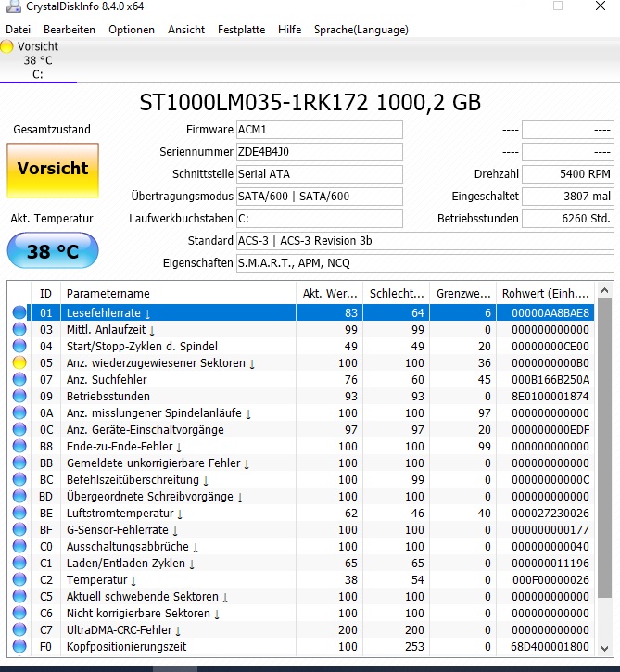This screenshot has width=620, height=672.
Task: Click the Rohwert column header
Action: (546, 294)
